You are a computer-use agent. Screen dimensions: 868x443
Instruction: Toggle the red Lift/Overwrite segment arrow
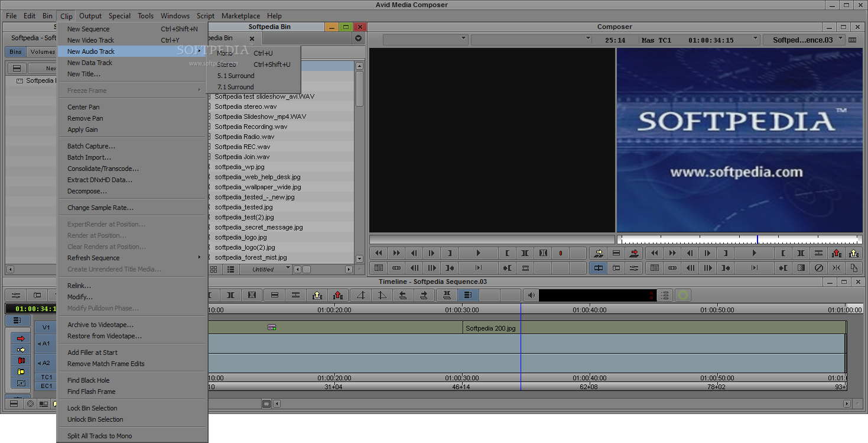coord(21,338)
